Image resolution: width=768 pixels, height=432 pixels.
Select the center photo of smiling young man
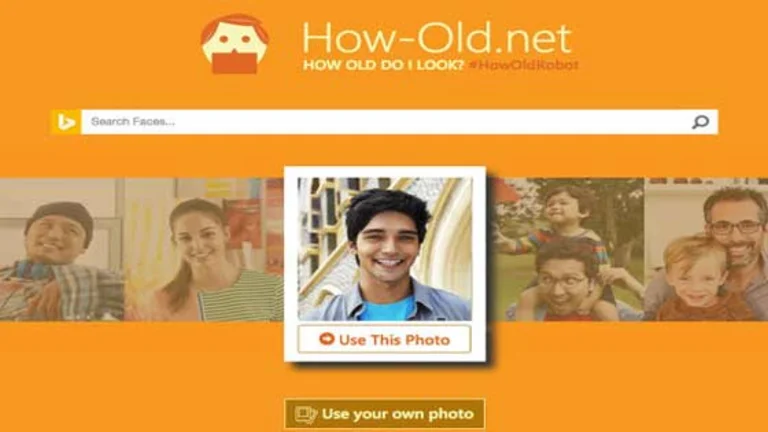[385, 249]
